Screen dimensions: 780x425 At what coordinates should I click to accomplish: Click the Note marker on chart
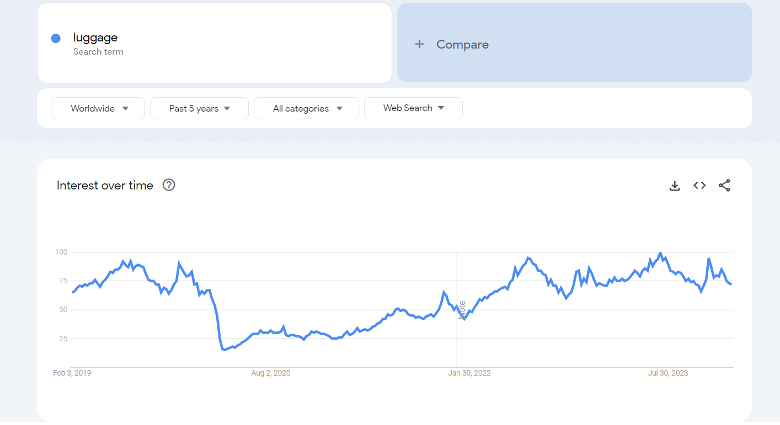coord(462,310)
